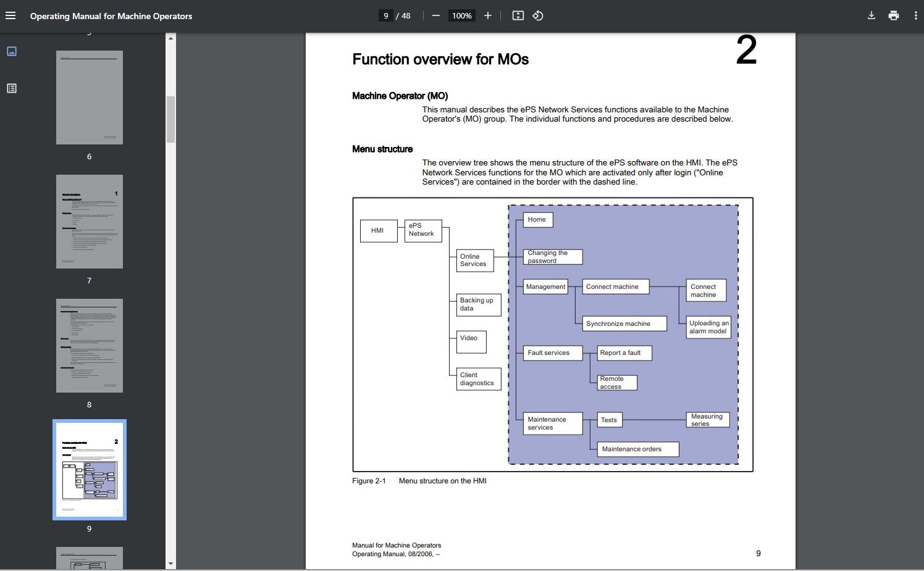The image size is (924, 571).
Task: Click the 'Maintenance orders' diagram box
Action: [638, 449]
